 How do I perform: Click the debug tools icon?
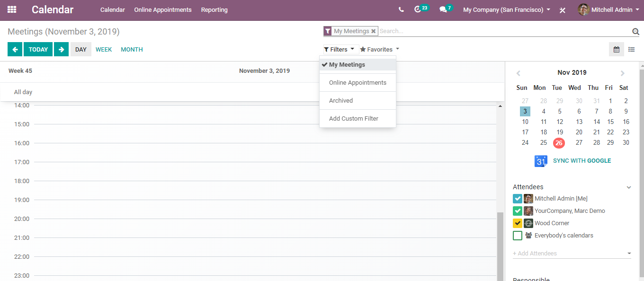563,10
